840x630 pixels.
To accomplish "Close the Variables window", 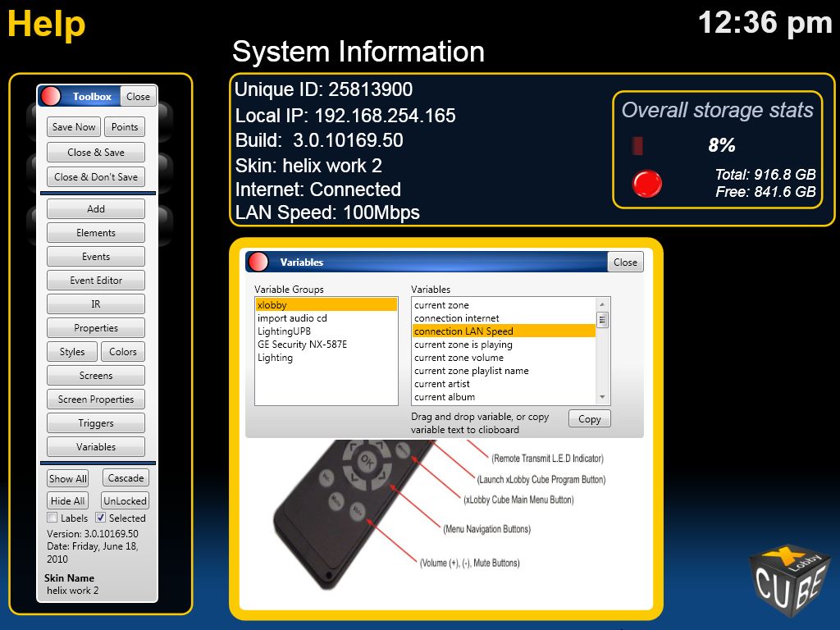I will [625, 262].
